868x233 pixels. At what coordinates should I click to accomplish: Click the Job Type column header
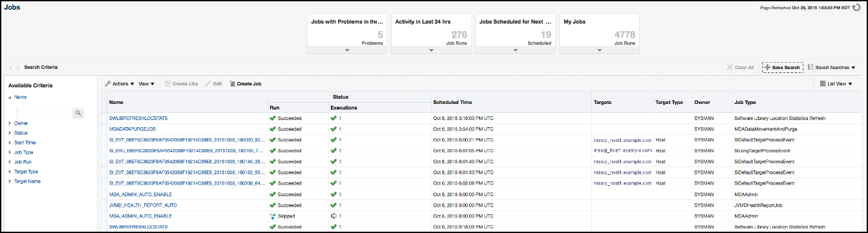(x=745, y=102)
